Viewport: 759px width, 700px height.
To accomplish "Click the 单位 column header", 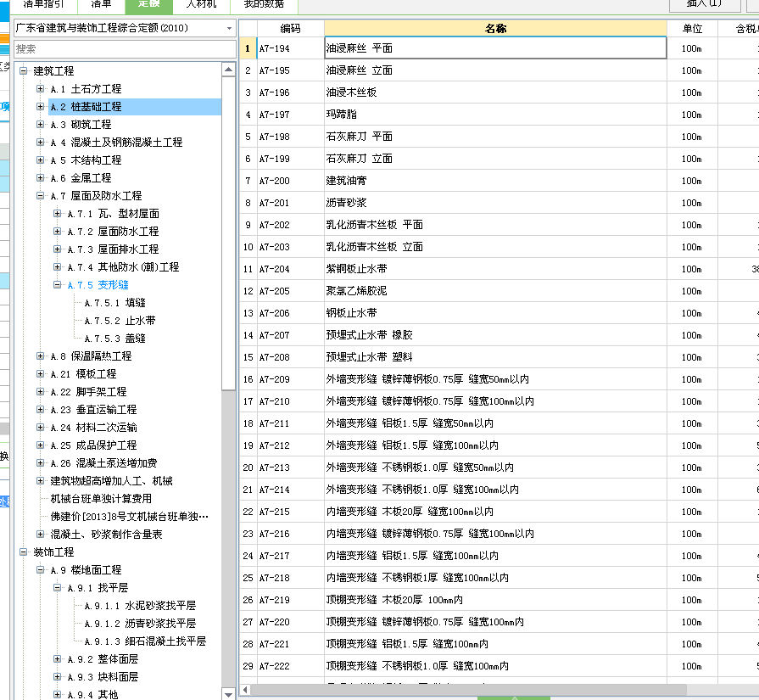I will (x=692, y=29).
